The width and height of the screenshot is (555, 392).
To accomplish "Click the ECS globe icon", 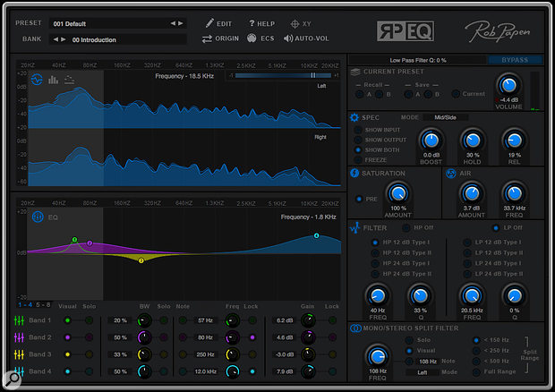I will (252, 38).
